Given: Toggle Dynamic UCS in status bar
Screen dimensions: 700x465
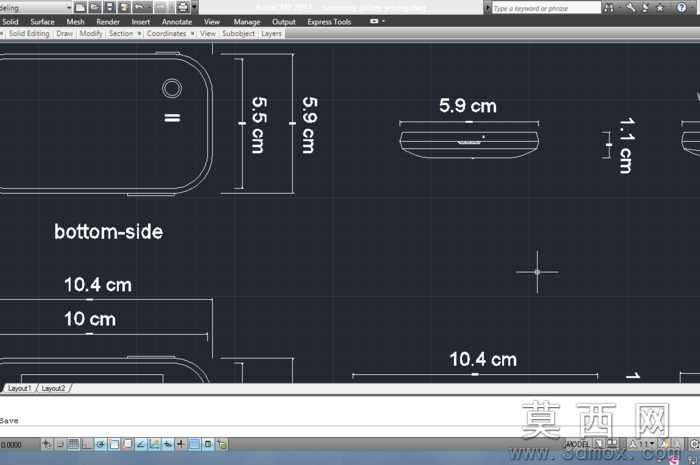Looking at the screenshot, I should tap(154, 444).
